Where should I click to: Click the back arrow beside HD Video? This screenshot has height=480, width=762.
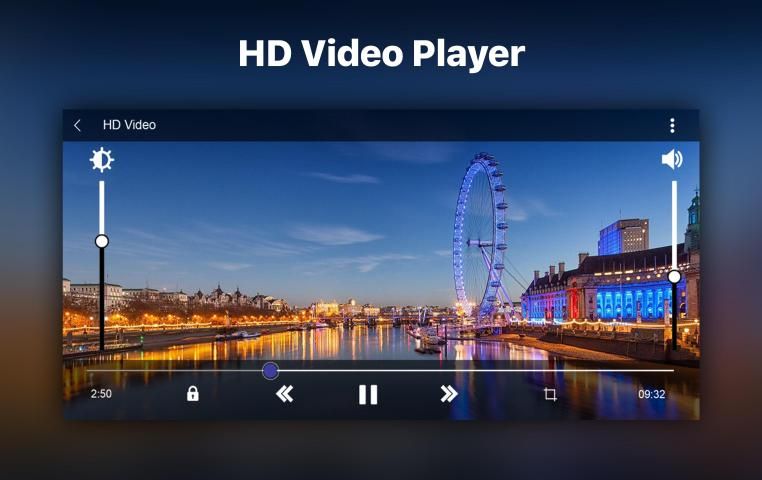[78, 125]
